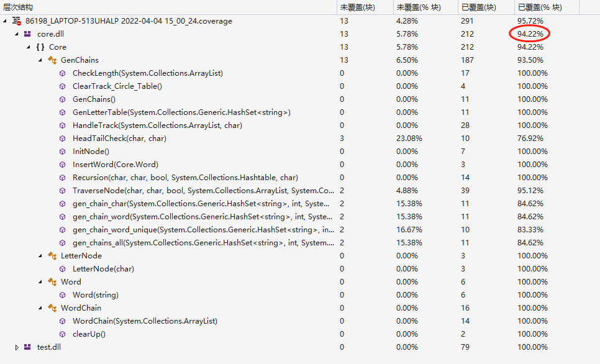
Task: Click the 95.12% covered value of TraverseNode
Action: [x=530, y=190]
